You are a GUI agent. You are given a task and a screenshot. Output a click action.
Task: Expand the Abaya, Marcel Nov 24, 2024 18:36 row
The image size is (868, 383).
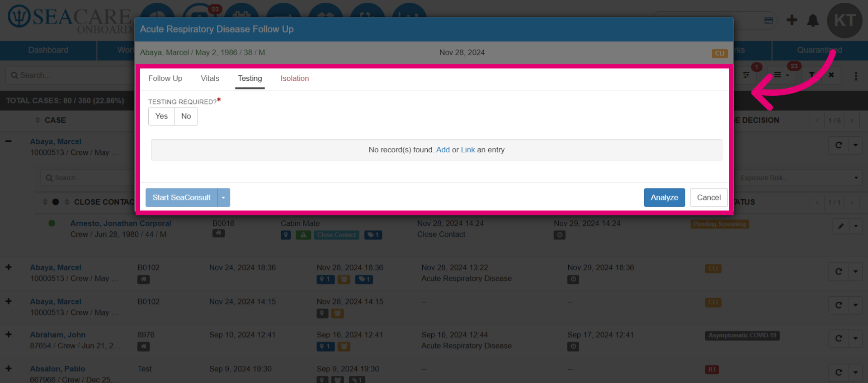click(x=9, y=267)
